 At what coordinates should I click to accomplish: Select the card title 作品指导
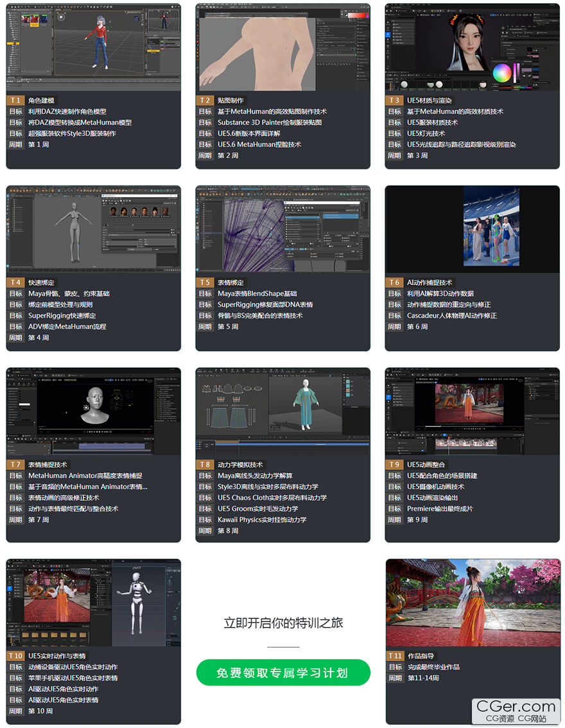click(x=421, y=655)
